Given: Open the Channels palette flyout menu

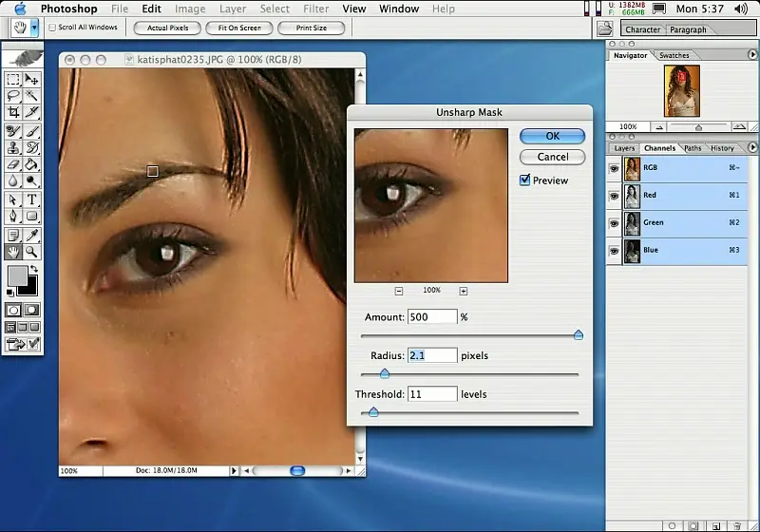Looking at the screenshot, I should [x=752, y=147].
